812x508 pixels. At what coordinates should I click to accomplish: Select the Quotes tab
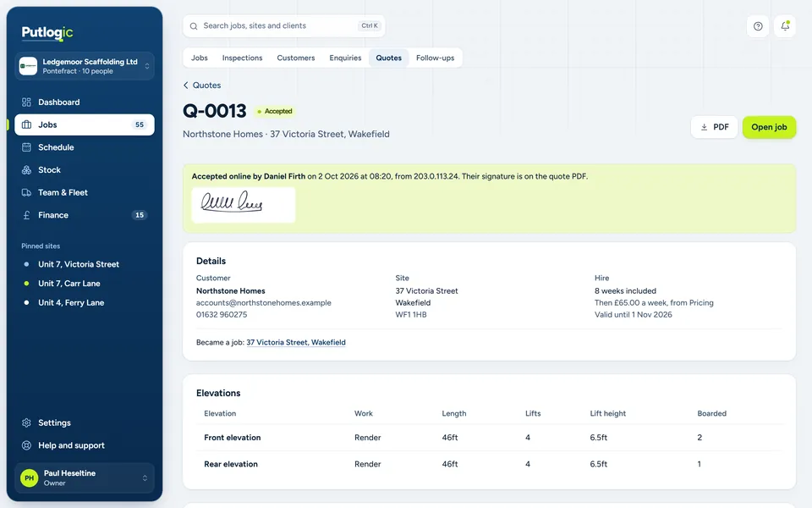point(389,58)
